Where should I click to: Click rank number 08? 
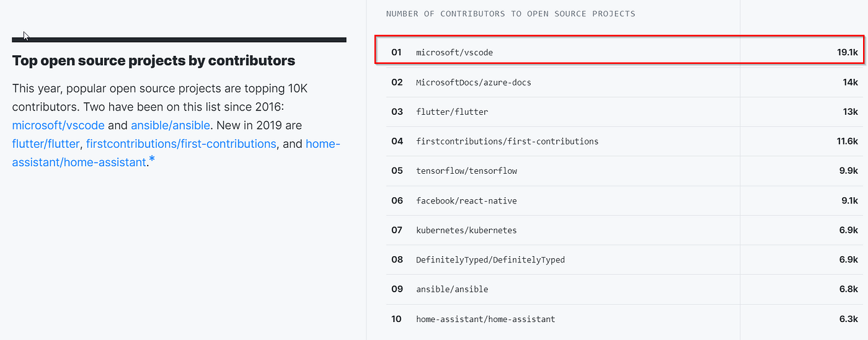pyautogui.click(x=397, y=260)
